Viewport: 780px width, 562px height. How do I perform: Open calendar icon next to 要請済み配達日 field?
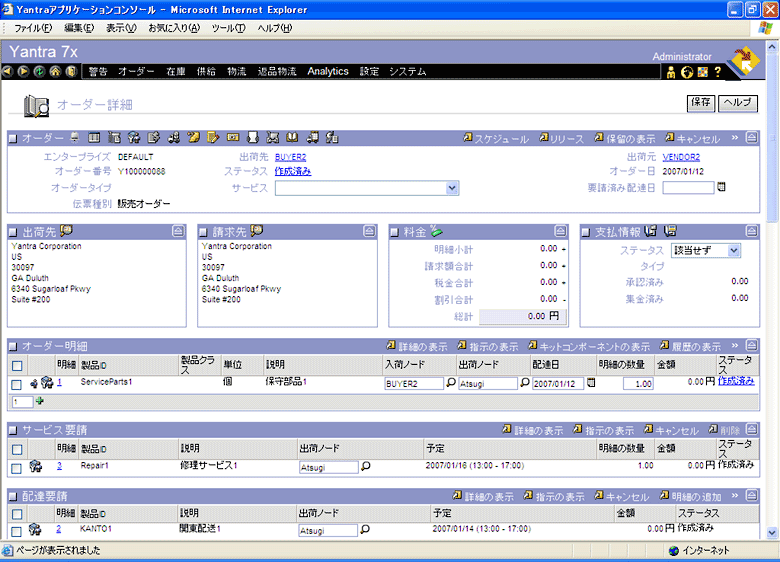[x=721, y=187]
